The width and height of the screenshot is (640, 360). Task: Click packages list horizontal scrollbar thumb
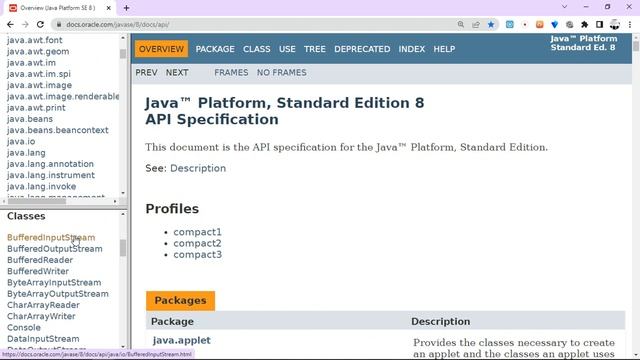37,201
